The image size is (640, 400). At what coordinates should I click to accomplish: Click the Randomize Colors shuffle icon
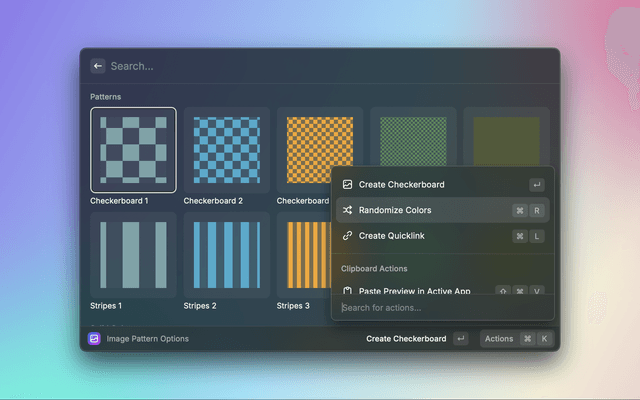347,211
